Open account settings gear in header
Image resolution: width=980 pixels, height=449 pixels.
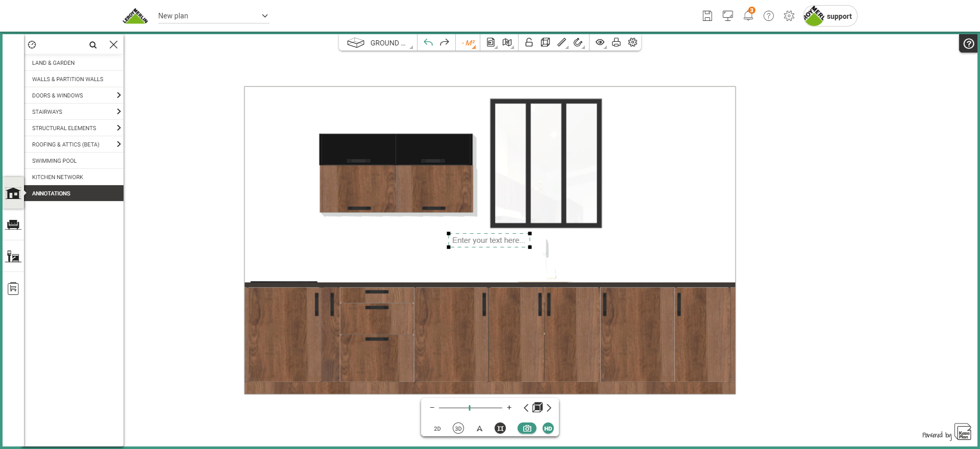coord(789,16)
